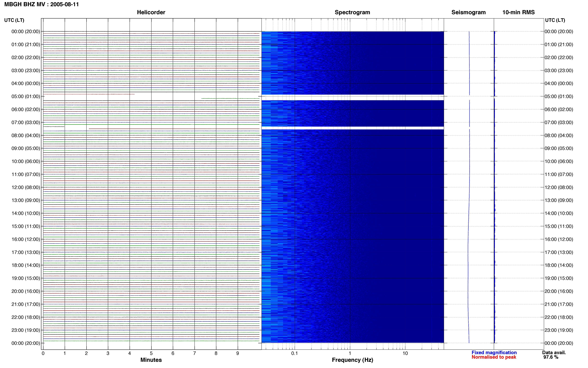Click the 5 tick on the Minutes axis

(x=151, y=353)
